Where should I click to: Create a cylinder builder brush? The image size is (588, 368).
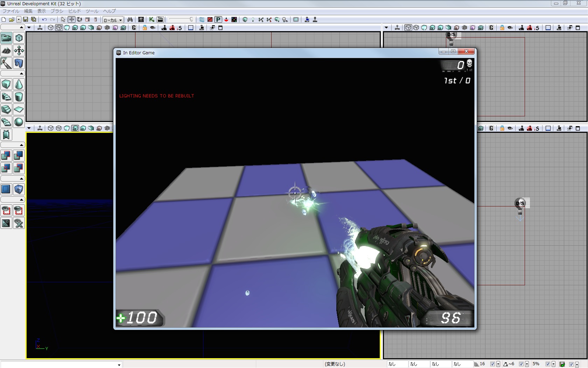[x=19, y=97]
